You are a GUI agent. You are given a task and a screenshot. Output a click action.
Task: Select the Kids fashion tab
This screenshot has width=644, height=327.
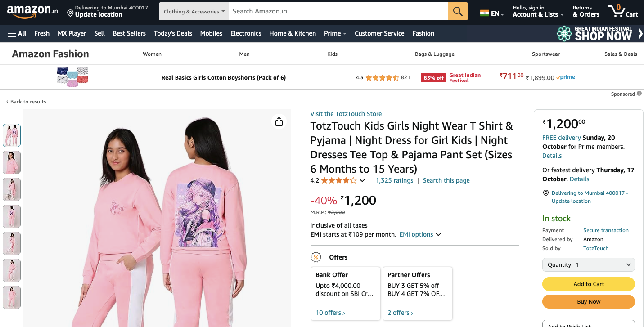point(332,54)
